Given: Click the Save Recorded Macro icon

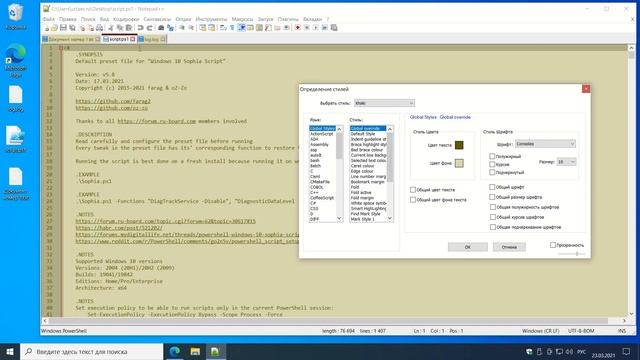Looking at the screenshot, I should click(x=333, y=28).
